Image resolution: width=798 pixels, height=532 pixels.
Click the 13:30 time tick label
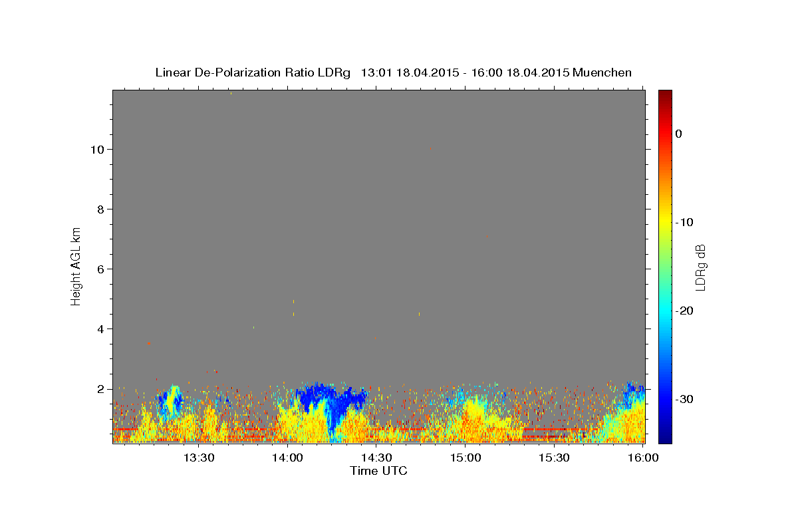point(198,458)
